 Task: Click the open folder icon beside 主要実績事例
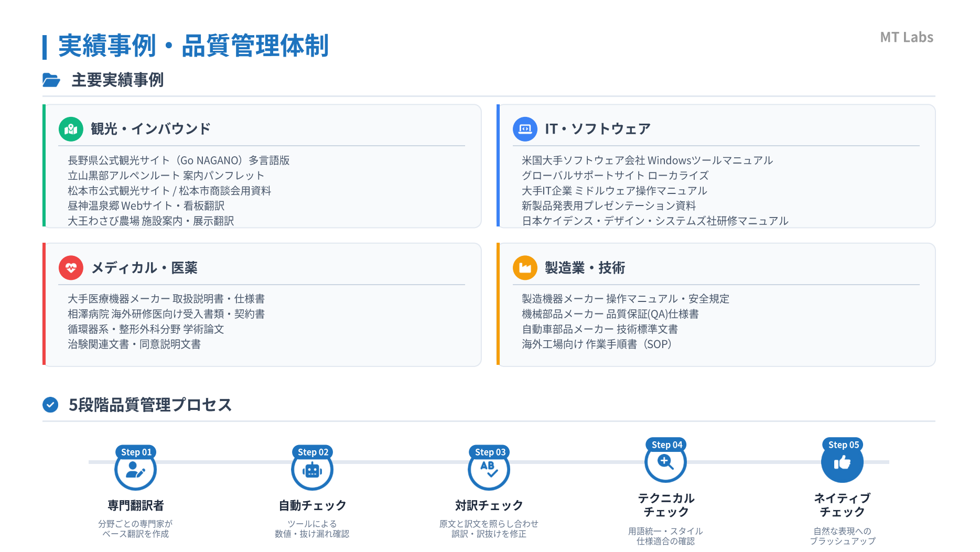pos(51,80)
